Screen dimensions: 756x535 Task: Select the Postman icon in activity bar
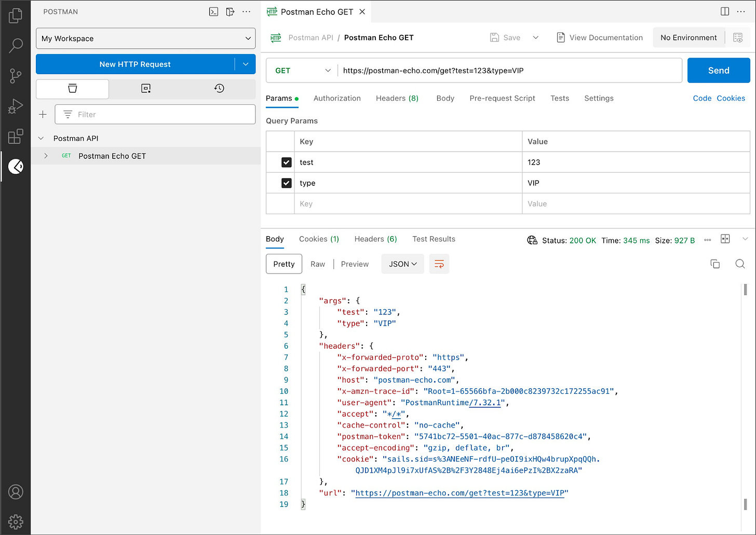point(16,167)
